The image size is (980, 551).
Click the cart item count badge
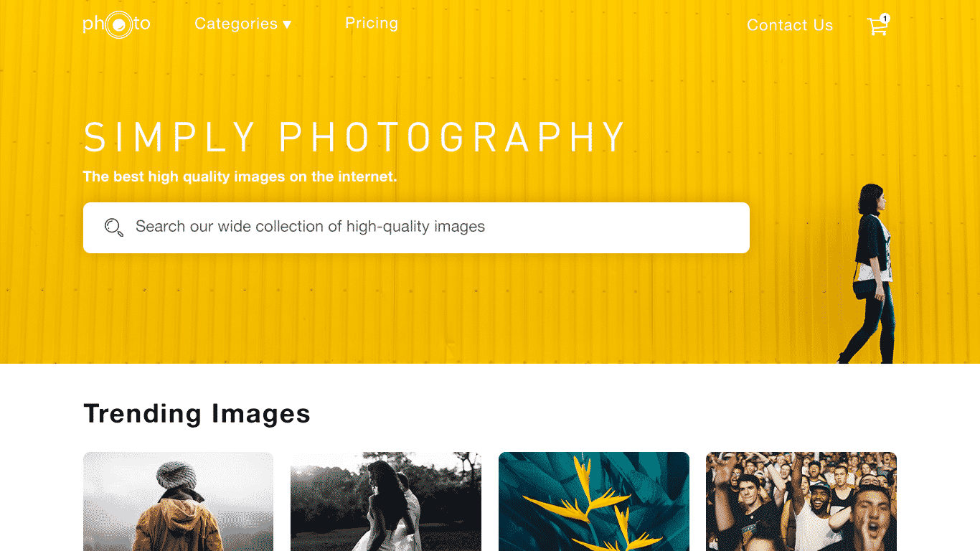pos(885,18)
